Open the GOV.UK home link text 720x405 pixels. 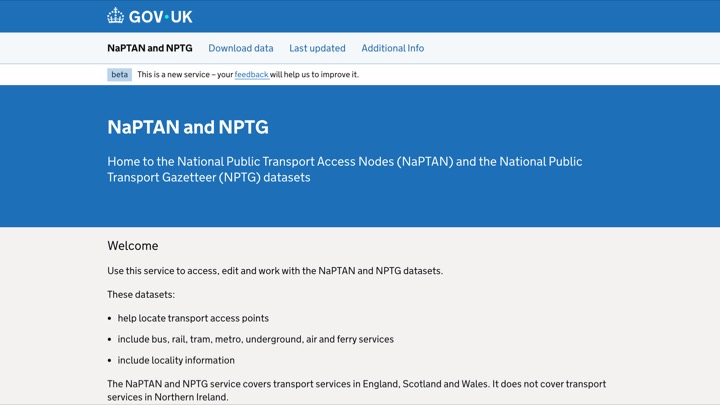pos(160,17)
